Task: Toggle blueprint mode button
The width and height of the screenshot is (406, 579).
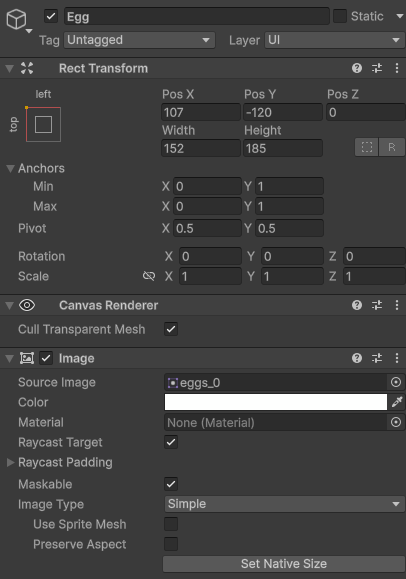Action: [366, 147]
